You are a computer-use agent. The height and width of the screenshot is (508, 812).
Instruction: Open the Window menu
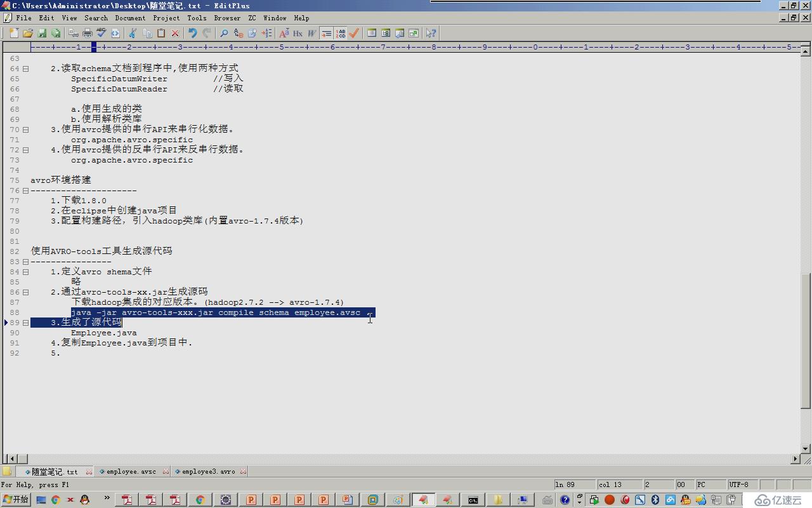coord(275,18)
